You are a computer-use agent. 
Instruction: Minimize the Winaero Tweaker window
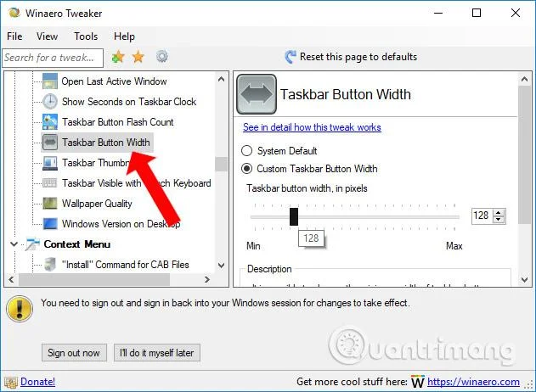tap(438, 13)
